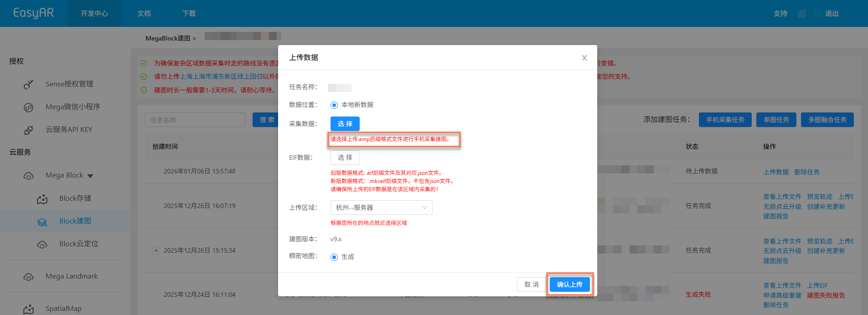868x315 pixels.
Task: Click the 创建时间 column header
Action: (165, 147)
